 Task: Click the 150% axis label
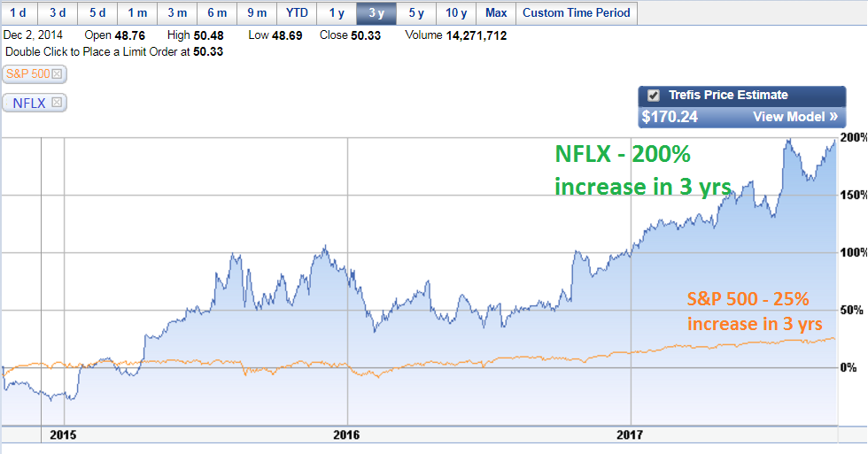click(x=854, y=195)
